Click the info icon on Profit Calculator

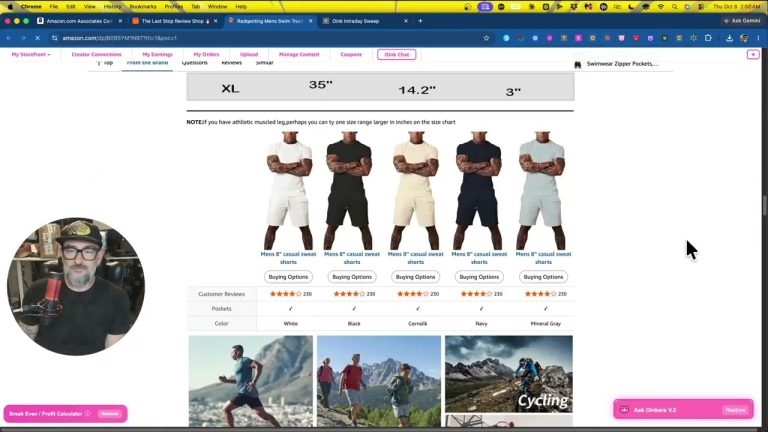coord(87,414)
